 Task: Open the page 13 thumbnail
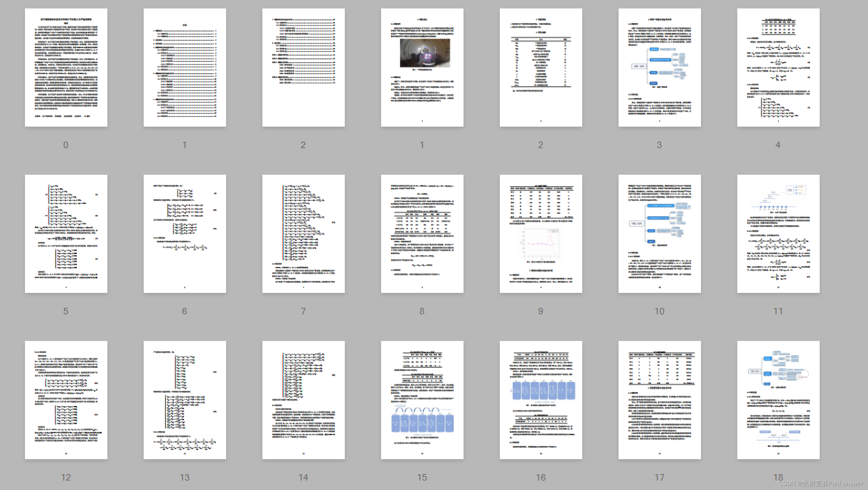(x=185, y=400)
